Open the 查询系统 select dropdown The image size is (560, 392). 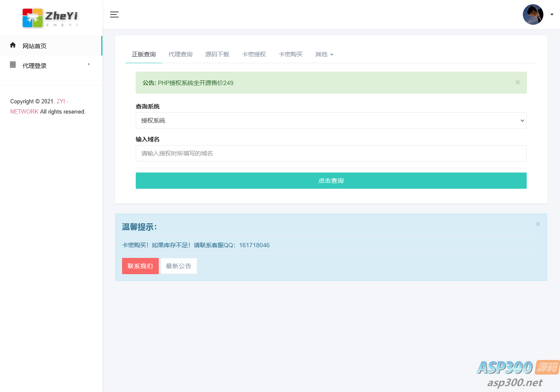click(331, 120)
